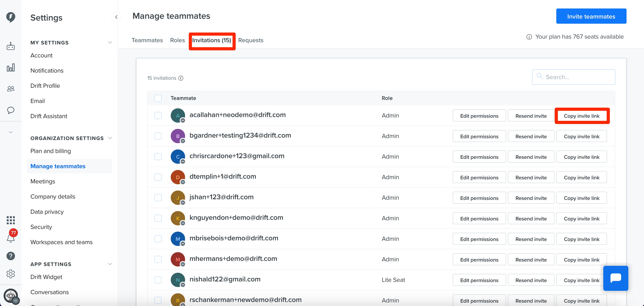Click the Invite teammates button
The width and height of the screenshot is (644, 306).
[591, 16]
